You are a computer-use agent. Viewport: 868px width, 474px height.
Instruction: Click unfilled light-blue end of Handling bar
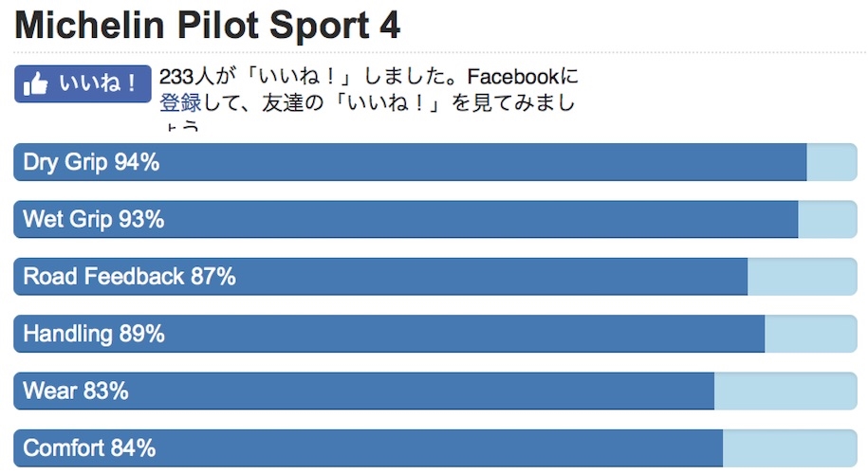(x=810, y=334)
